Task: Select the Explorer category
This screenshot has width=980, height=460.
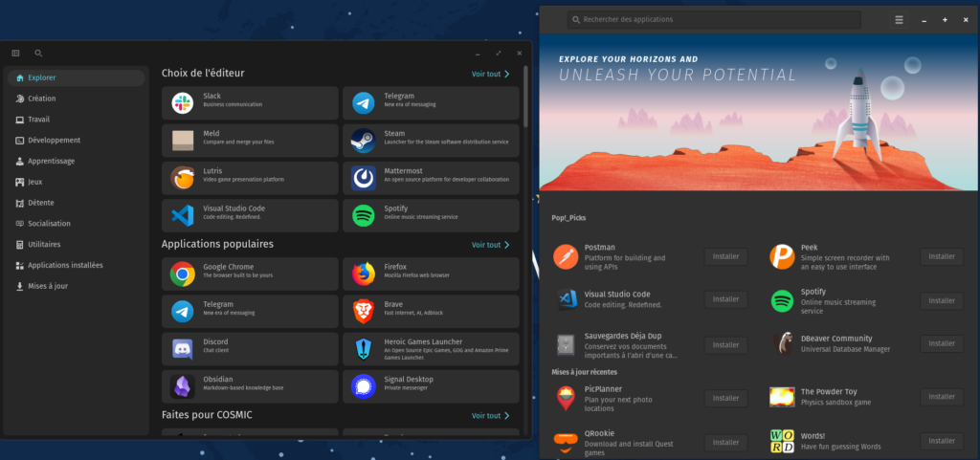Action: pos(77,78)
